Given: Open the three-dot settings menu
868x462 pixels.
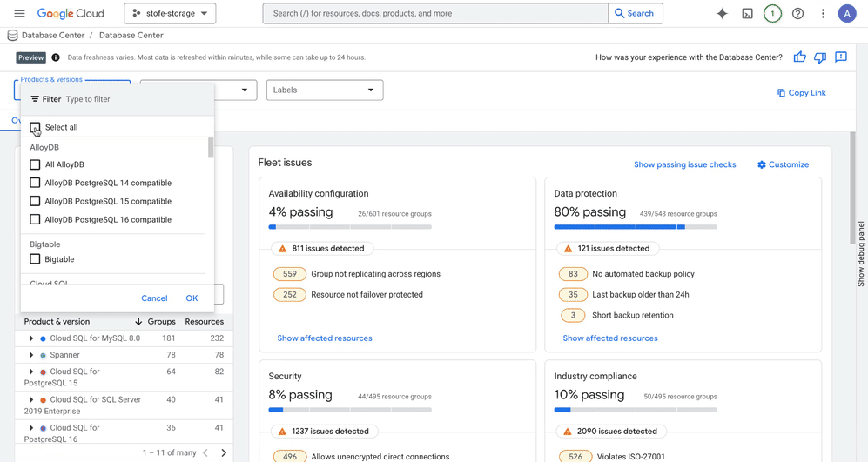Looking at the screenshot, I should (x=823, y=13).
